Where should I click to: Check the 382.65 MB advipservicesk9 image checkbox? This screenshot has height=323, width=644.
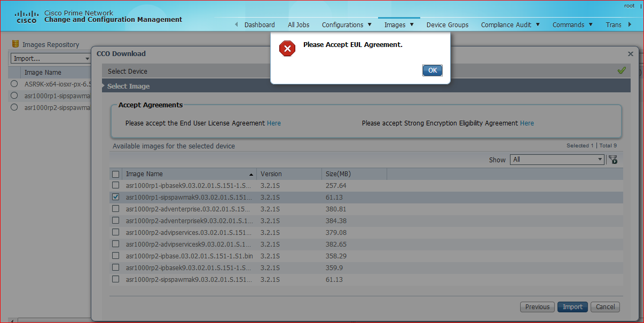(x=116, y=244)
